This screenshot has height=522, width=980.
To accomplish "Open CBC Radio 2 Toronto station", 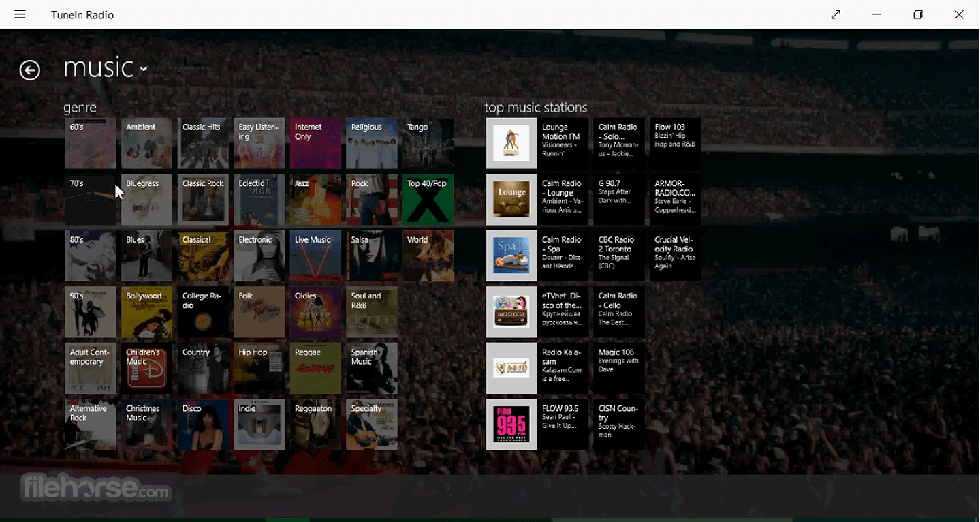I will pyautogui.click(x=619, y=256).
